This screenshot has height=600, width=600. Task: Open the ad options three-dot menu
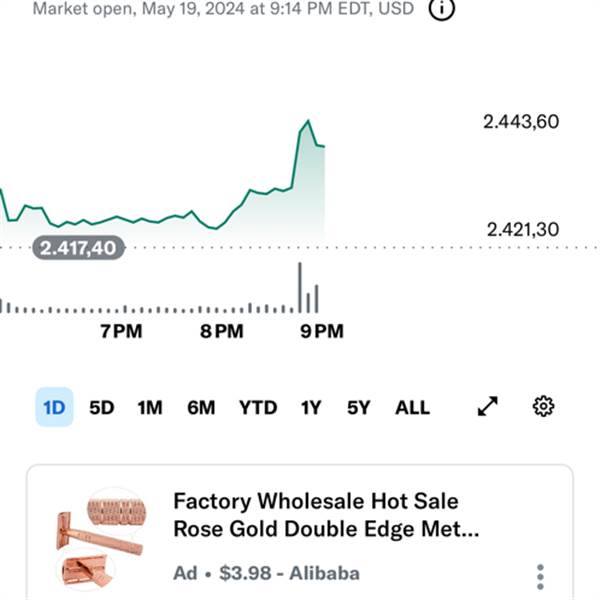click(x=540, y=577)
